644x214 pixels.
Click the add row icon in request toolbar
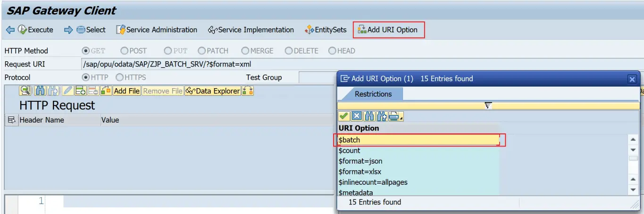tap(80, 91)
